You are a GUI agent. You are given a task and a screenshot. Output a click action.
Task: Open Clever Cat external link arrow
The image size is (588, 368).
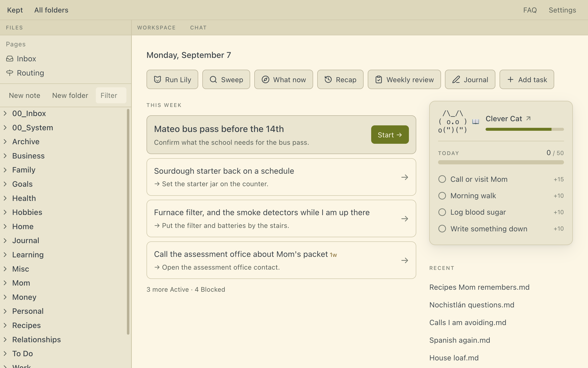point(528,118)
